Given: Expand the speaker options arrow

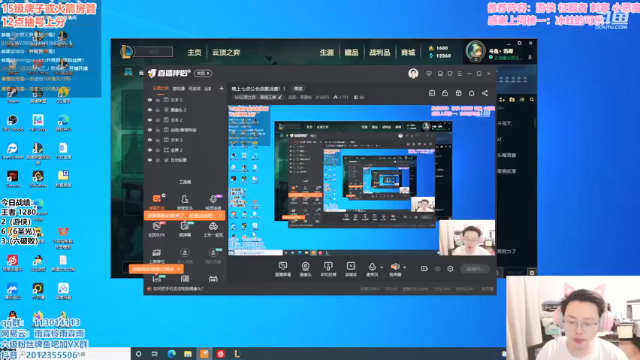Looking at the screenshot, I should click(404, 268).
